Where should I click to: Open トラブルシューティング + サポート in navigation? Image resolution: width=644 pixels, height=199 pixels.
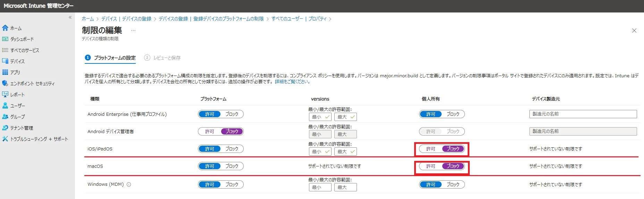coord(39,139)
